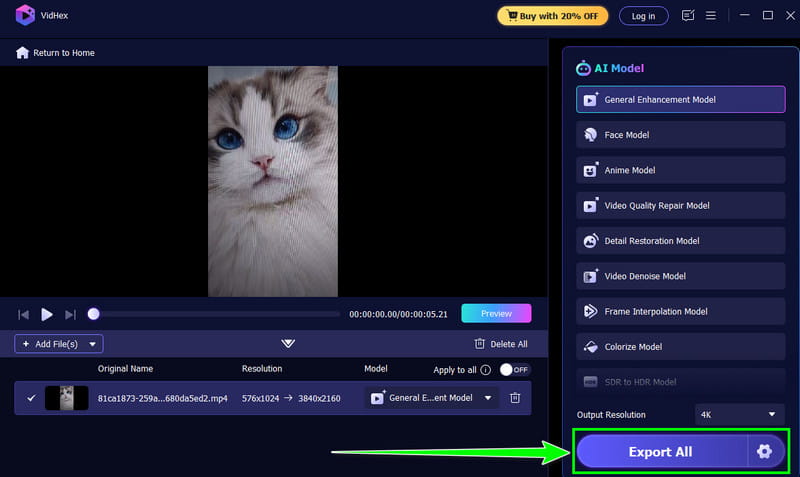The width and height of the screenshot is (800, 477).
Task: Click the Return to Home house icon
Action: pos(22,53)
